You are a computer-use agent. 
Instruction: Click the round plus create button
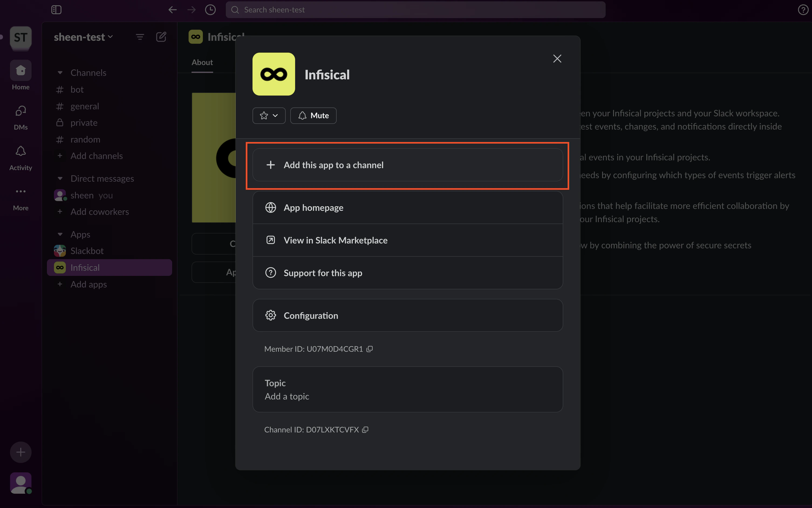click(x=21, y=452)
